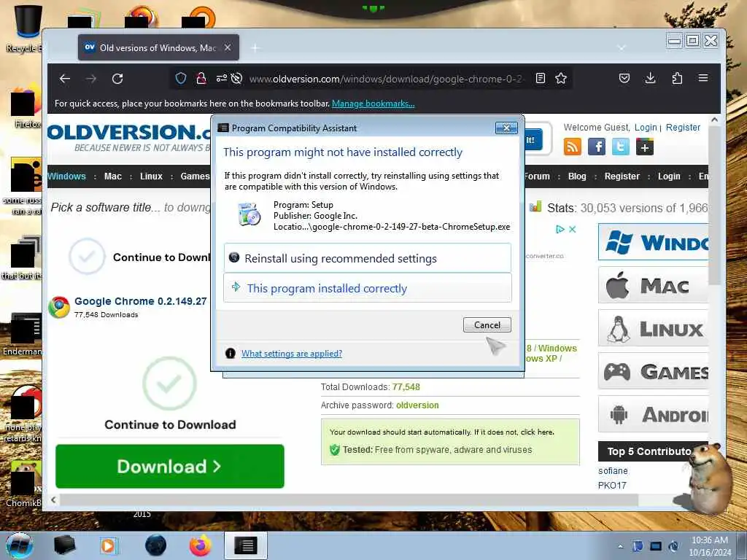
Task: Close the ad with the X icon
Action: click(573, 229)
